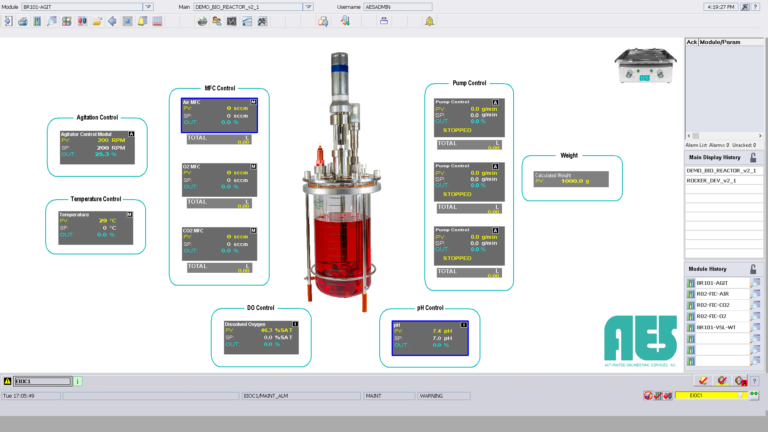The width and height of the screenshot is (768, 432).
Task: Toggle the Main Display History lock icon
Action: tap(753, 157)
